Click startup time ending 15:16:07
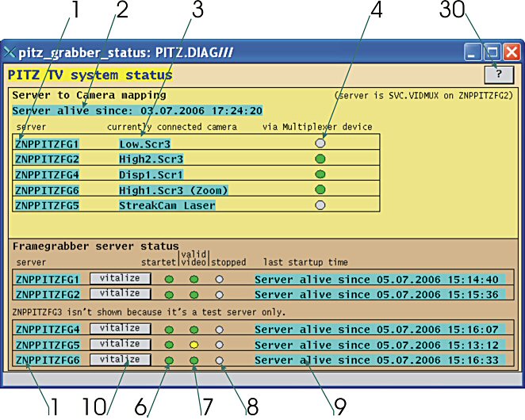This screenshot has width=525, height=420. click(380, 330)
